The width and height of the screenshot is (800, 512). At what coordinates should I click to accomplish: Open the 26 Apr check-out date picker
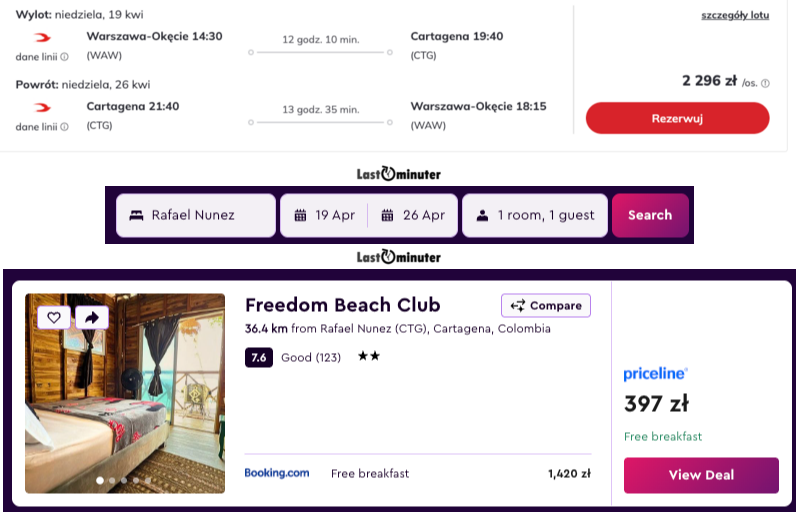(x=413, y=215)
